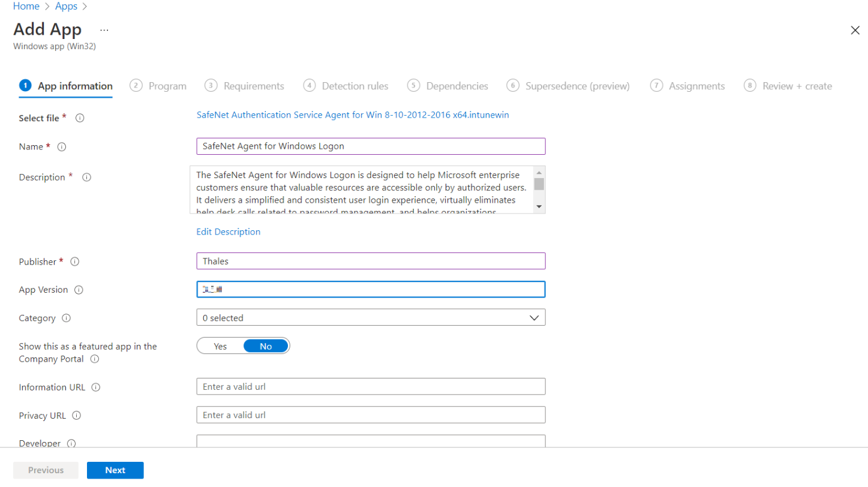Open the selected intunewin file link

[353, 115]
